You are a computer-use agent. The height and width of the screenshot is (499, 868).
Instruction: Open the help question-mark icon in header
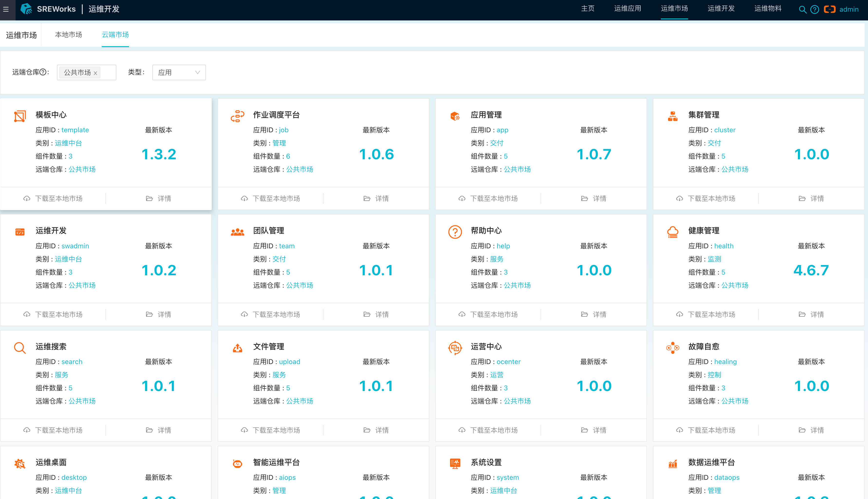click(x=814, y=9)
